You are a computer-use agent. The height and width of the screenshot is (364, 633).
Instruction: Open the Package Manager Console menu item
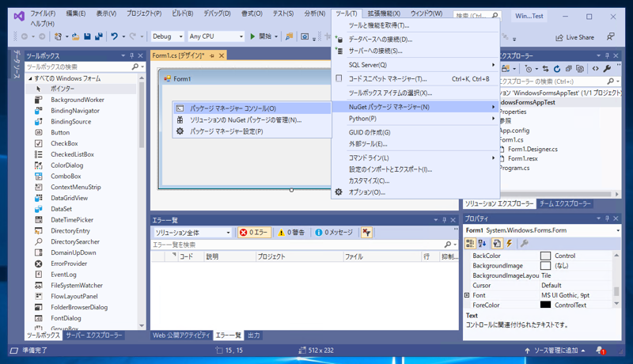point(252,108)
